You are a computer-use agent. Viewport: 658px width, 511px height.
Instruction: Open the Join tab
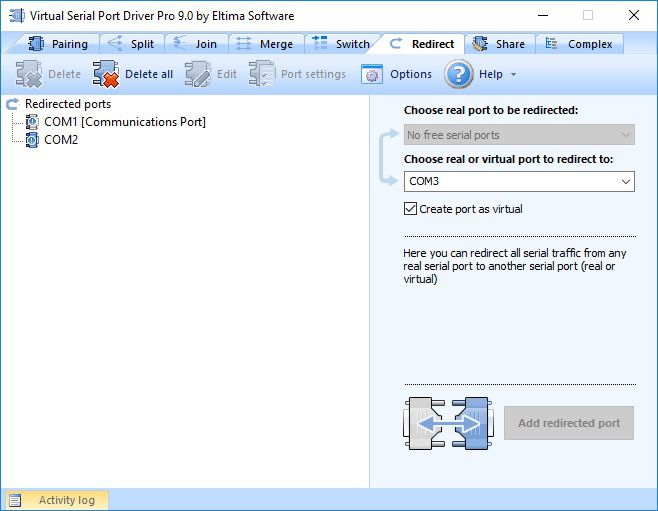point(196,44)
